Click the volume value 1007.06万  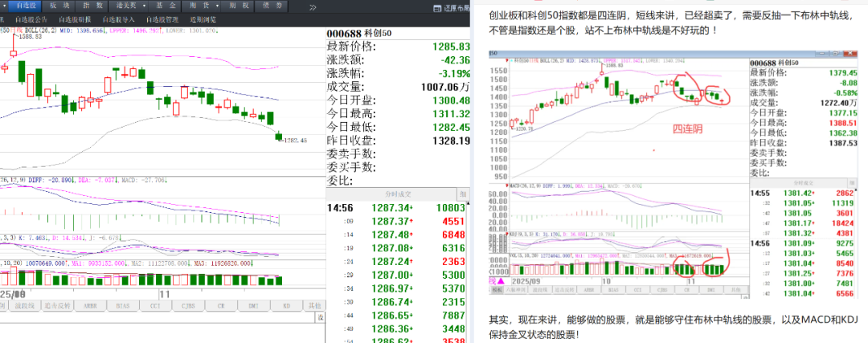[444, 87]
